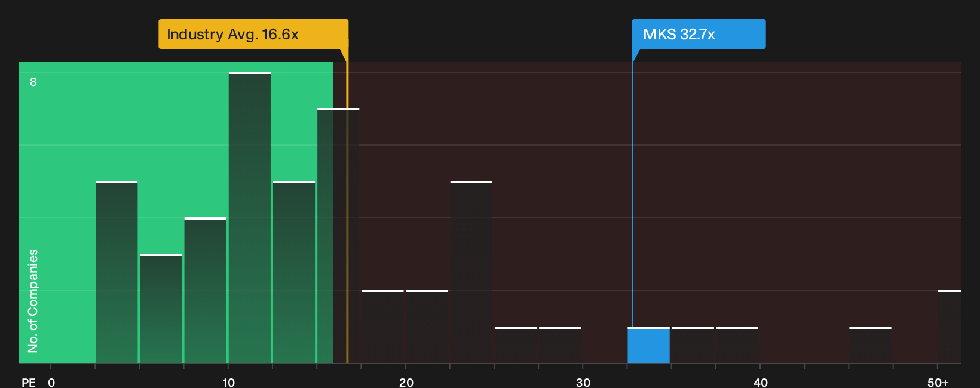The height and width of the screenshot is (388, 980).
Task: Click the tallest bar at PE 10-12.5
Action: point(250,217)
